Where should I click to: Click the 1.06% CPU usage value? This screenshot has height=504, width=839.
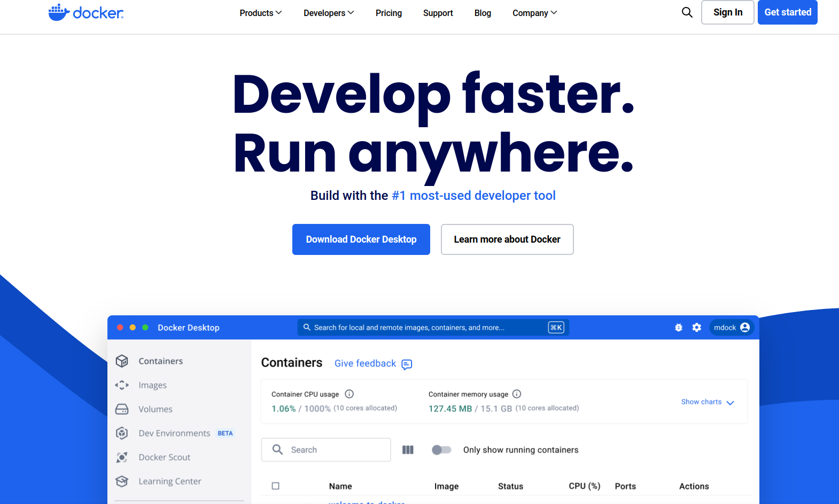click(x=284, y=409)
